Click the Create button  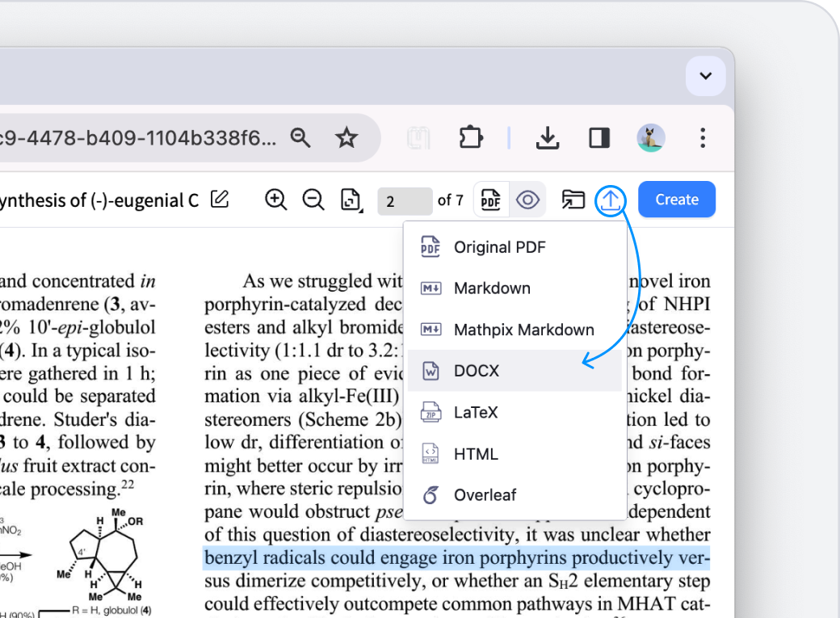[x=677, y=199]
